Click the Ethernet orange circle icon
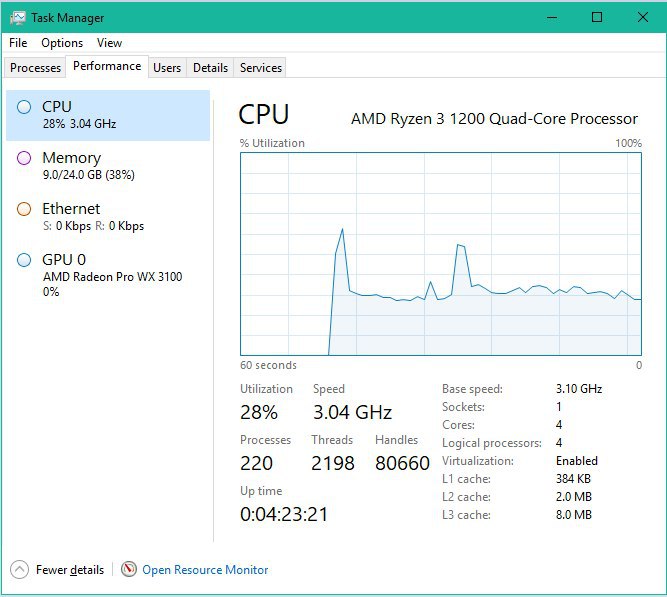The height and width of the screenshot is (597, 667). tap(24, 209)
